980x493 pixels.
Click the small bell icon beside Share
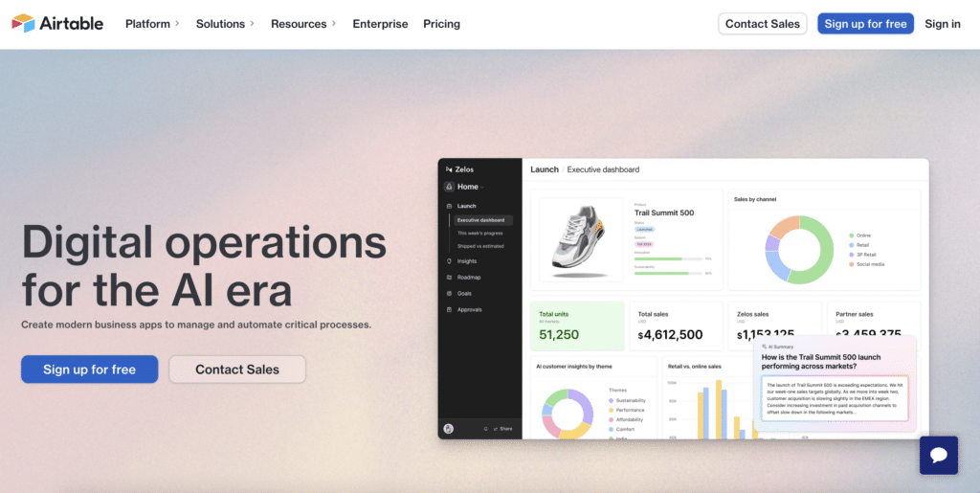(485, 429)
